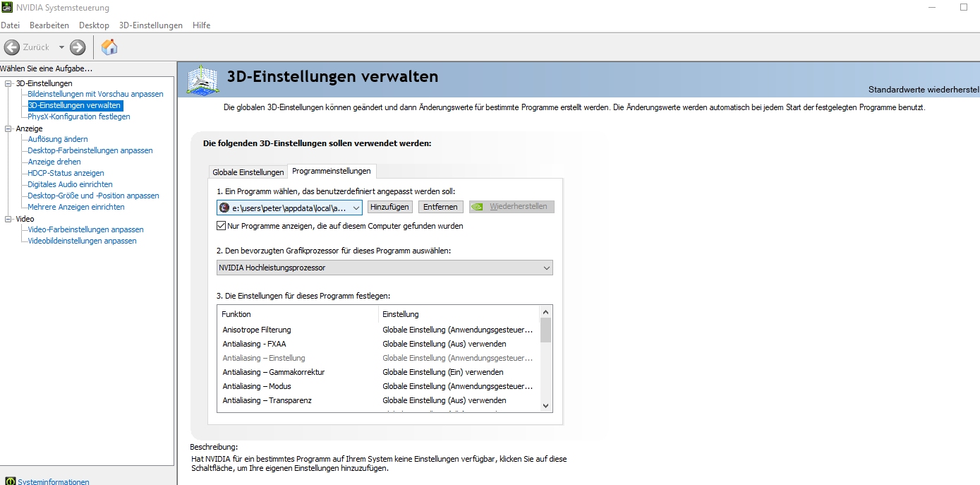This screenshot has width=980, height=485.
Task: Click the Zurück back arrow icon
Action: (11, 47)
